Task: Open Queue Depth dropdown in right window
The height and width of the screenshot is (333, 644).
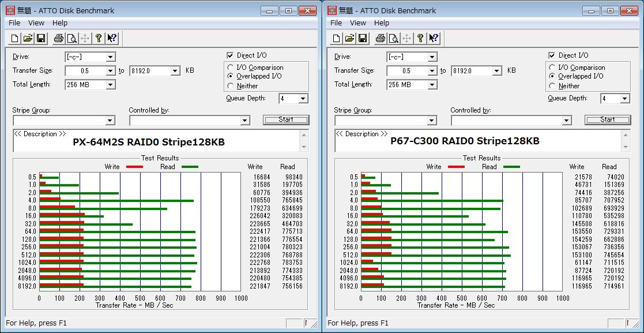Action: (x=625, y=99)
